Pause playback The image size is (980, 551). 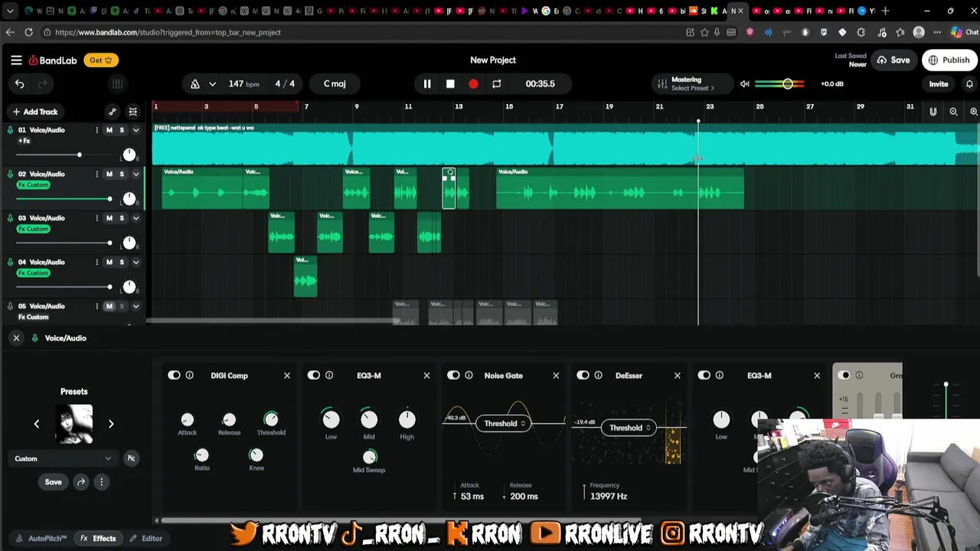427,84
